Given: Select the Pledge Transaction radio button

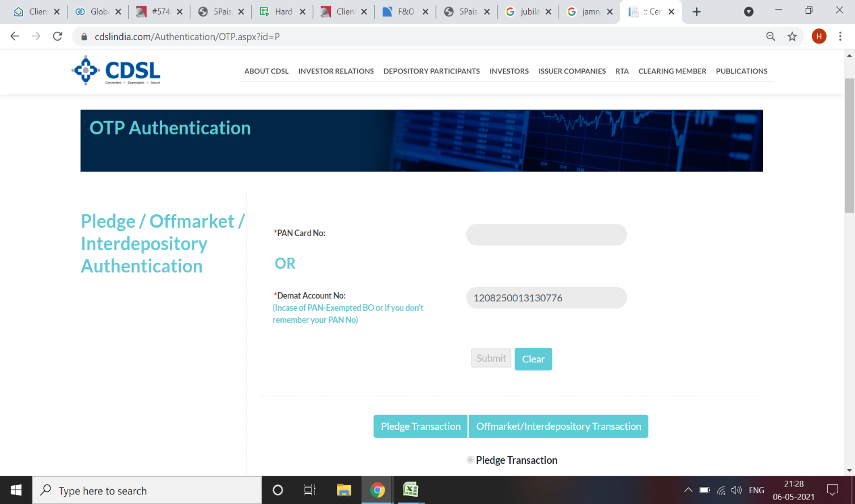Looking at the screenshot, I should (470, 460).
